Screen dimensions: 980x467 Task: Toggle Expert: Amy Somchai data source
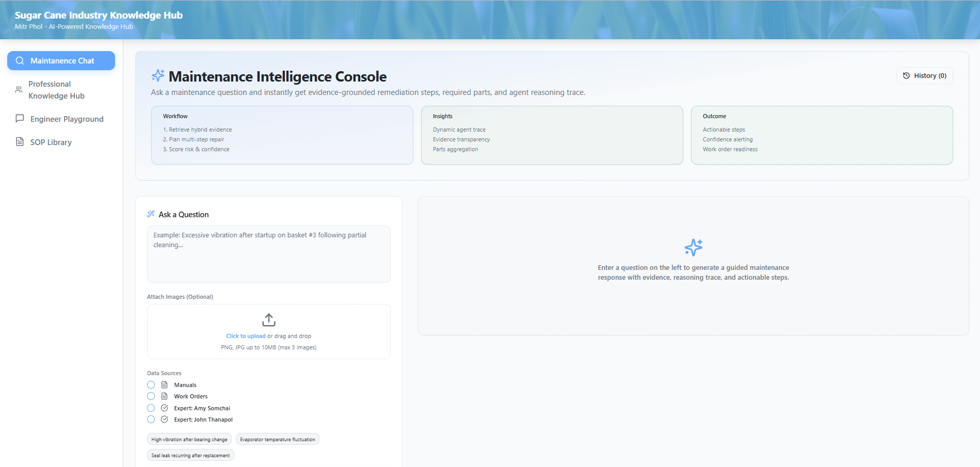coord(151,408)
